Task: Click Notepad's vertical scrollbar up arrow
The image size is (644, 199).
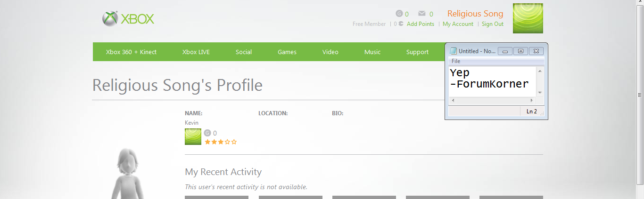Action: 540,71
